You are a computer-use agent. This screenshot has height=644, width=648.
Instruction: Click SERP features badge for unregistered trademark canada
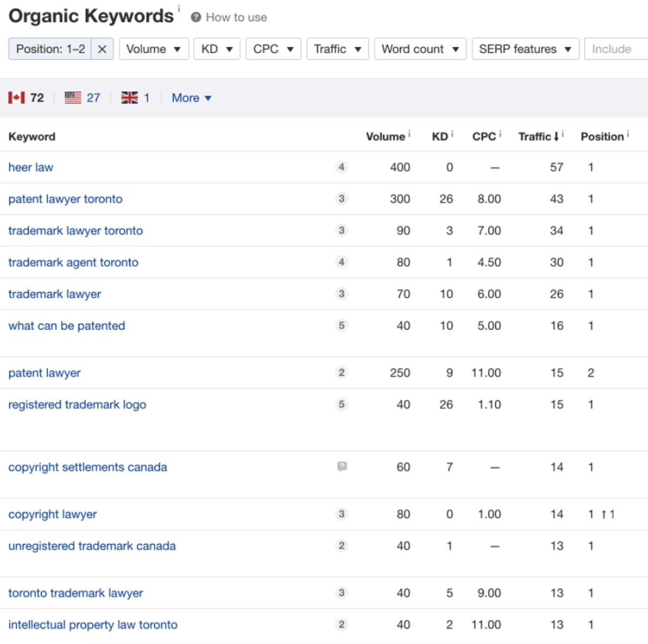[341, 546]
